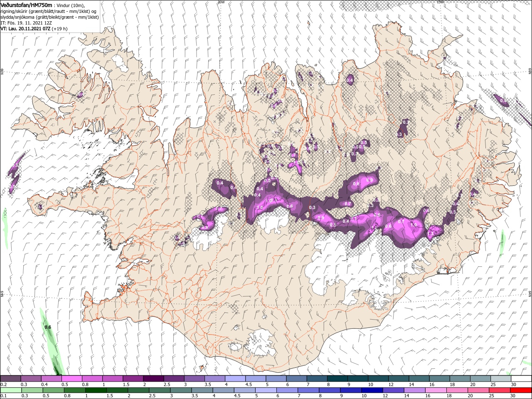532x399 pixels.
Task: Pick the 8–9 dark teal snow swatch
Action: coord(337,379)
